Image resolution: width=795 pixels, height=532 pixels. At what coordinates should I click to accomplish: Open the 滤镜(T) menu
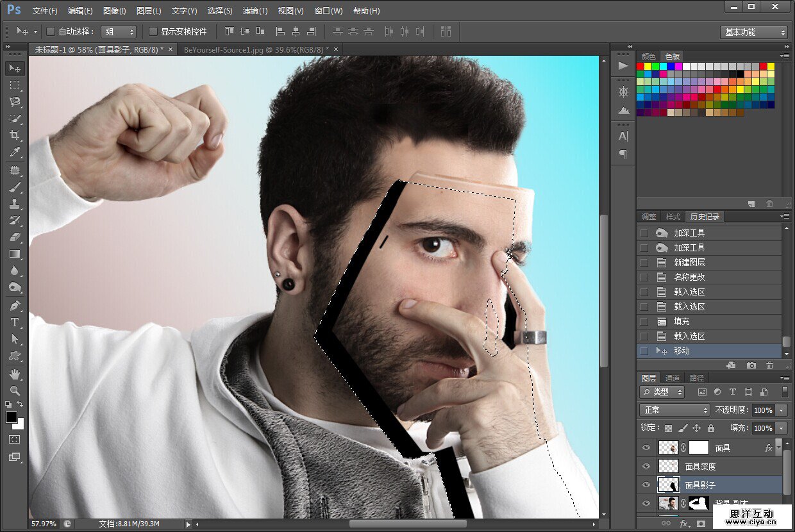[255, 11]
